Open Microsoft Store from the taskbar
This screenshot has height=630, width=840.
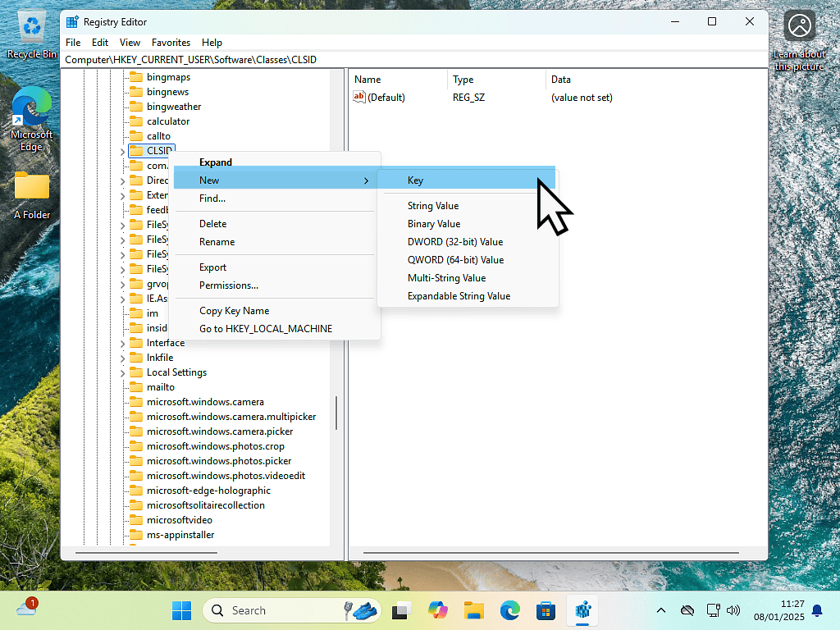click(x=546, y=610)
